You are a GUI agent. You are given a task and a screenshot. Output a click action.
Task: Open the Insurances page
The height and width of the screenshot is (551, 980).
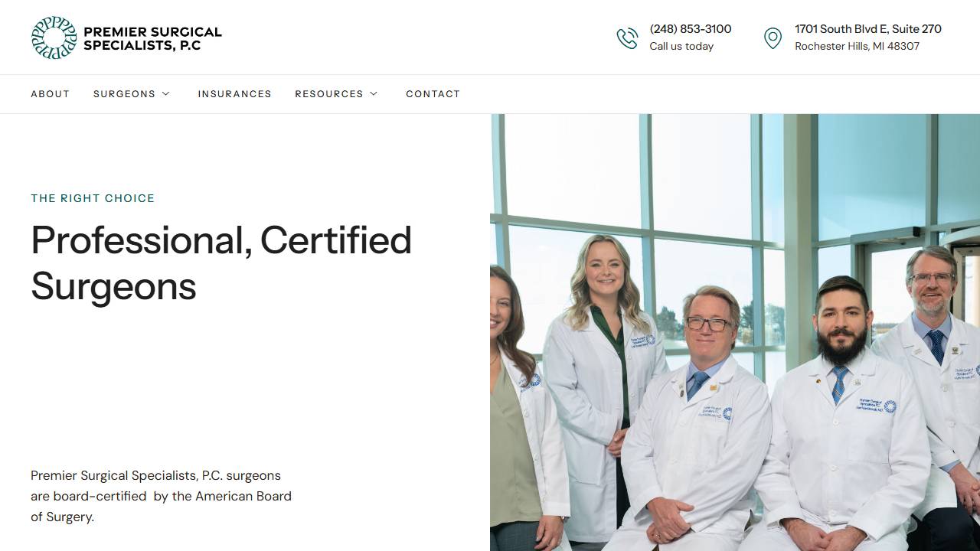(x=234, y=94)
